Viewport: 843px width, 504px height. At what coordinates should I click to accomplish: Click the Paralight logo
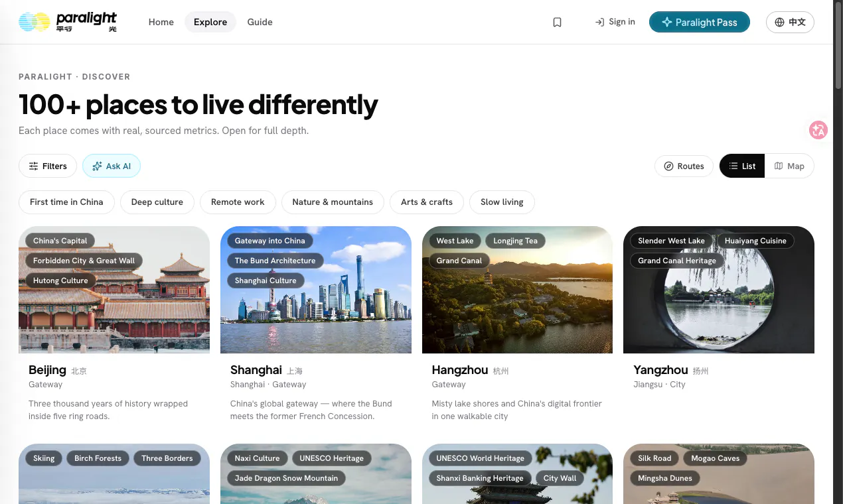point(68,22)
